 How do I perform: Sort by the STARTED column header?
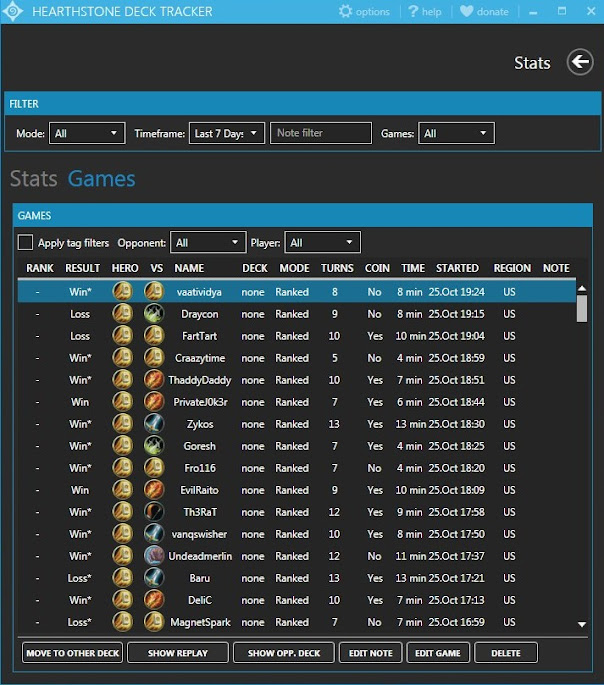click(x=457, y=268)
